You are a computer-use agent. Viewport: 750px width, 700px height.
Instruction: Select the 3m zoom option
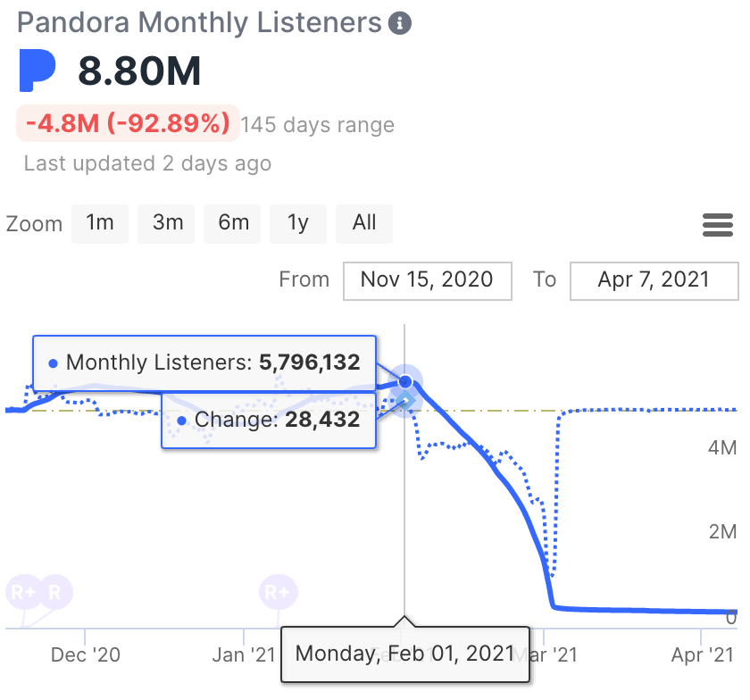point(167,223)
